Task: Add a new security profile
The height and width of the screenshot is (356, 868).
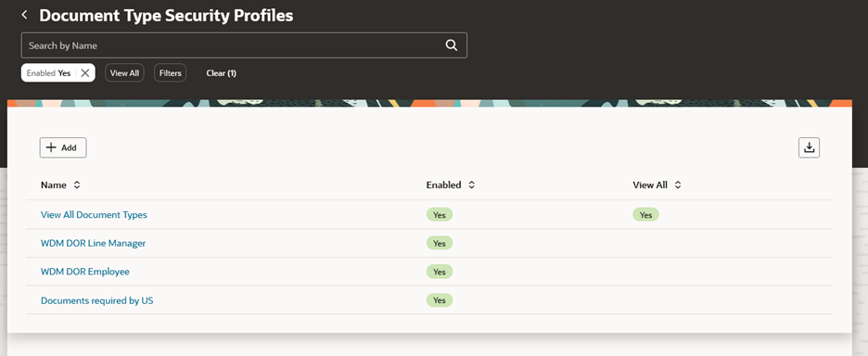Action: pyautogui.click(x=63, y=147)
